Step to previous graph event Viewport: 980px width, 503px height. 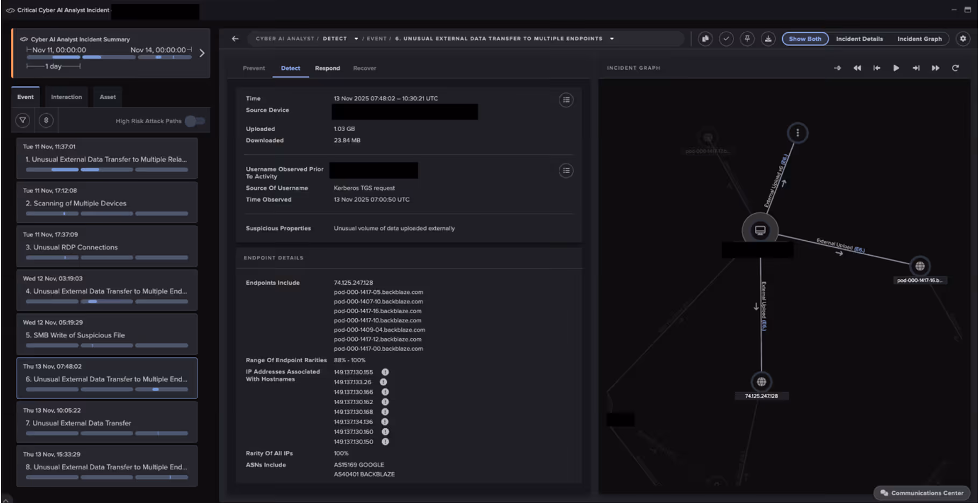tap(877, 68)
